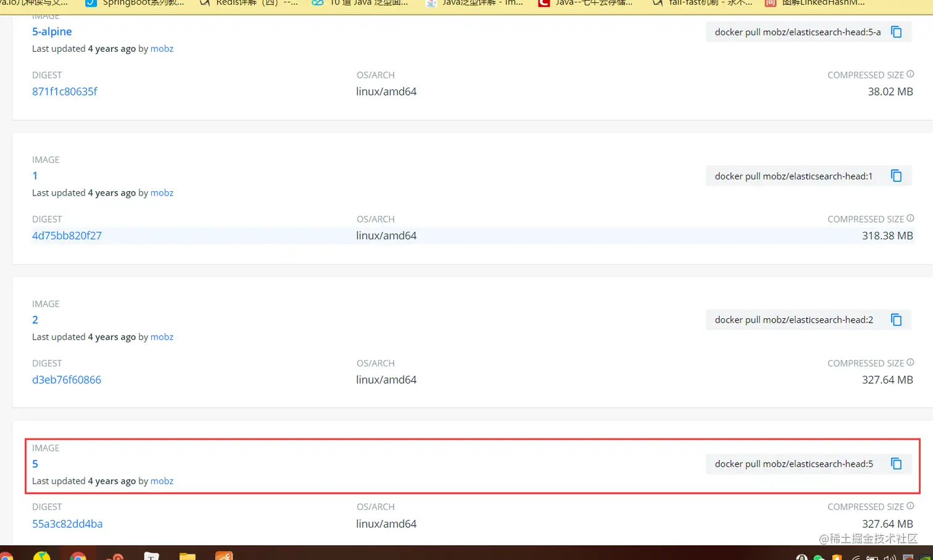Image resolution: width=933 pixels, height=560 pixels.
Task: Open the SpringBoot系列教 bookmark
Action: [135, 3]
